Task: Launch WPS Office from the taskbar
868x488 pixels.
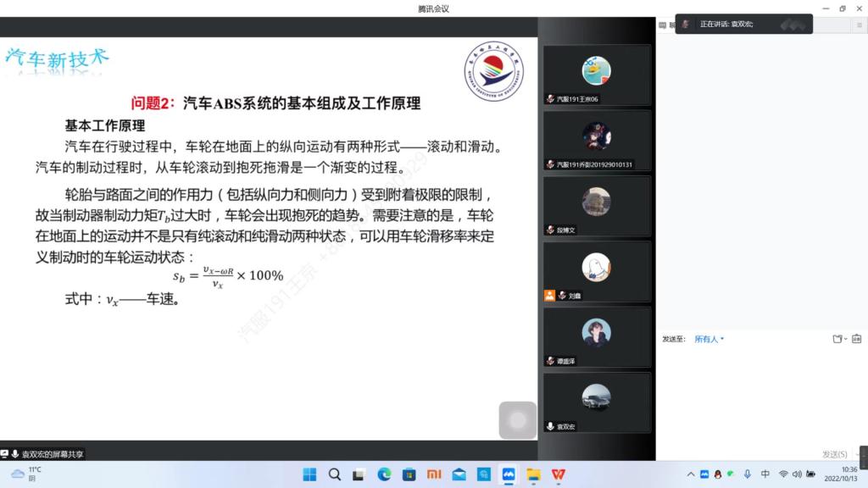Action: pos(558,474)
